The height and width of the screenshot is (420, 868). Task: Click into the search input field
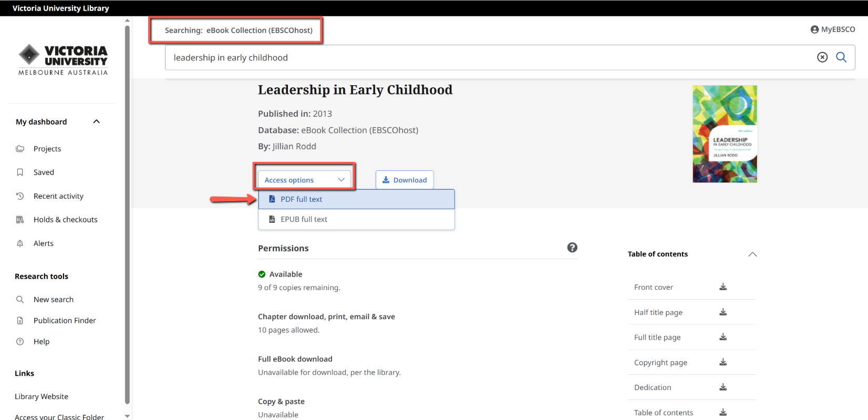click(489, 57)
